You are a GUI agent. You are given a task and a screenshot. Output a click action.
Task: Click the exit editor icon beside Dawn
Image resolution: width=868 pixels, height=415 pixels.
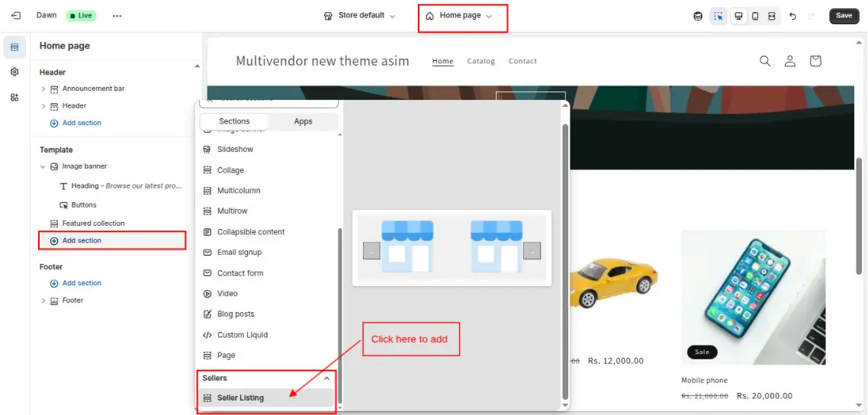tap(16, 15)
